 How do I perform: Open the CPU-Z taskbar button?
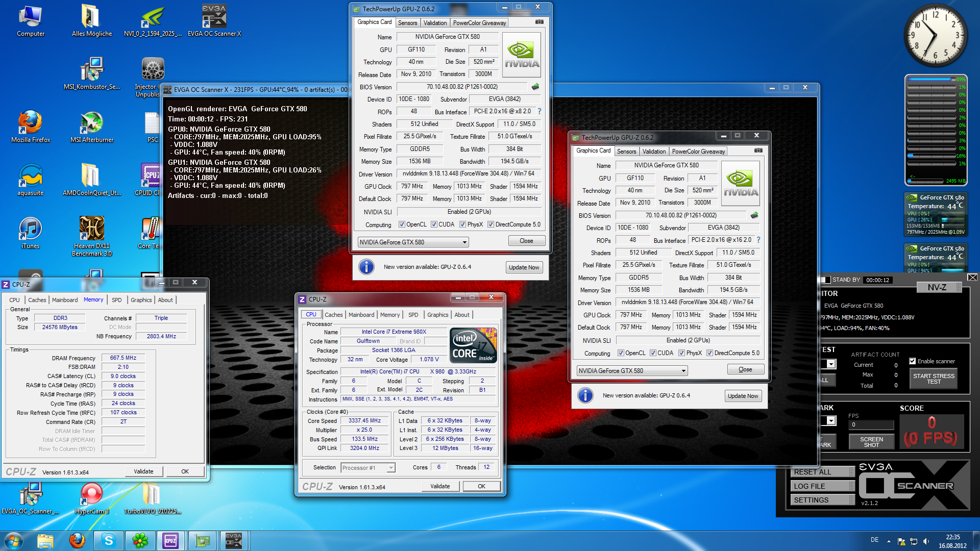coord(170,541)
